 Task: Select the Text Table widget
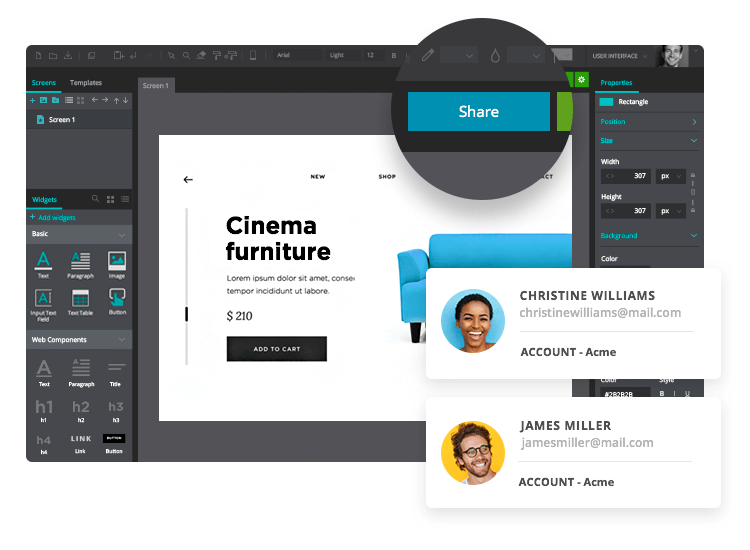(x=80, y=303)
